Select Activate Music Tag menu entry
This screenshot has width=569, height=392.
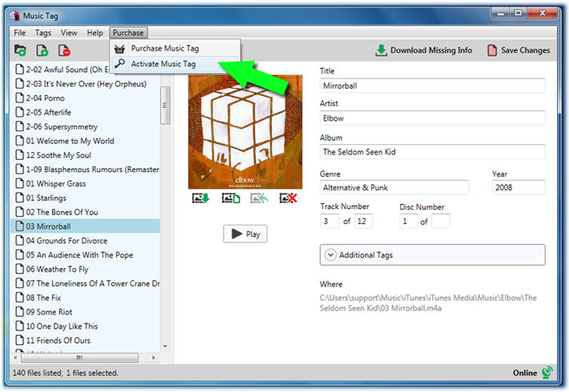(175, 64)
